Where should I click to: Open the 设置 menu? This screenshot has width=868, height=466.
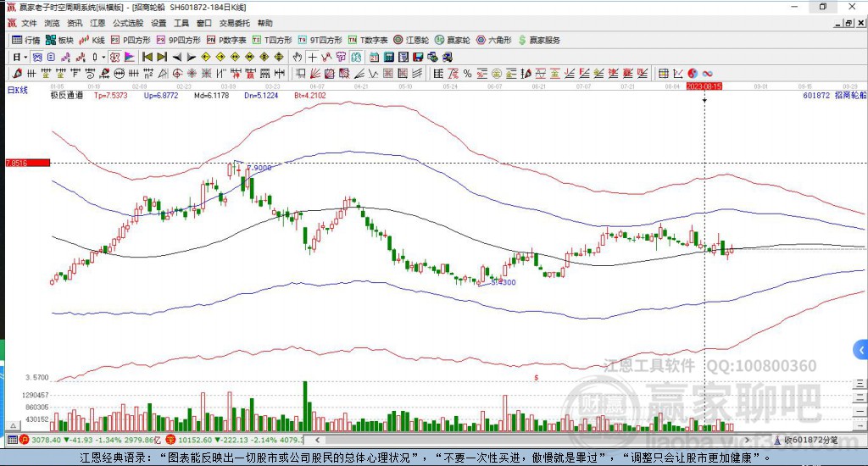tap(159, 23)
